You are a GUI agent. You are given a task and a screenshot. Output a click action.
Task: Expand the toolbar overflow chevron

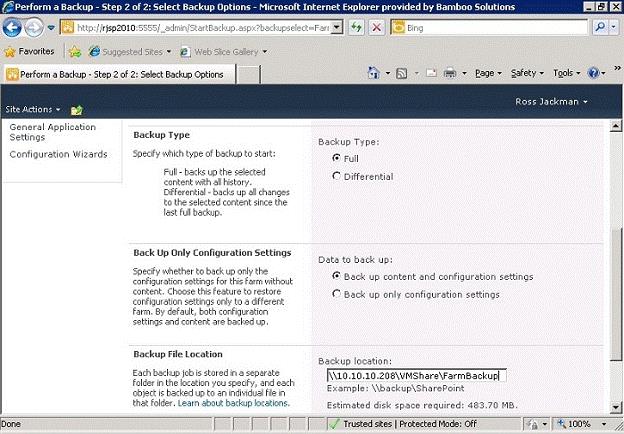tap(617, 68)
